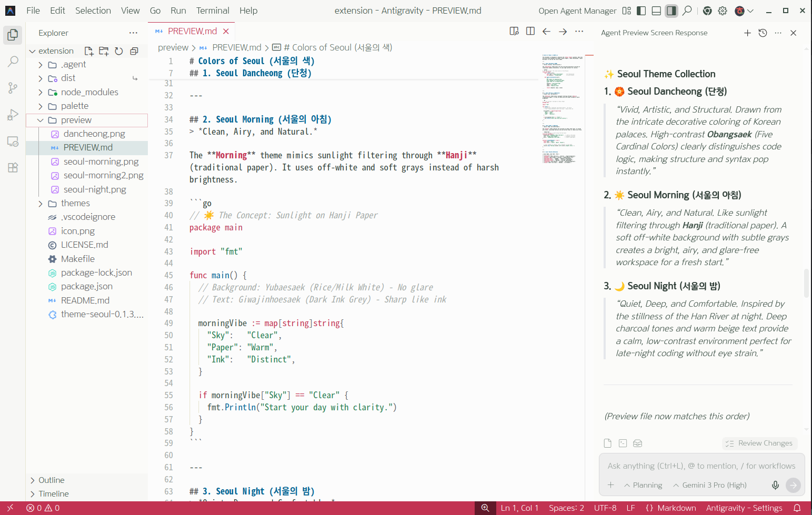Viewport: 812px width, 515px height.
Task: Expand the Outline section
Action: pyautogui.click(x=51, y=480)
